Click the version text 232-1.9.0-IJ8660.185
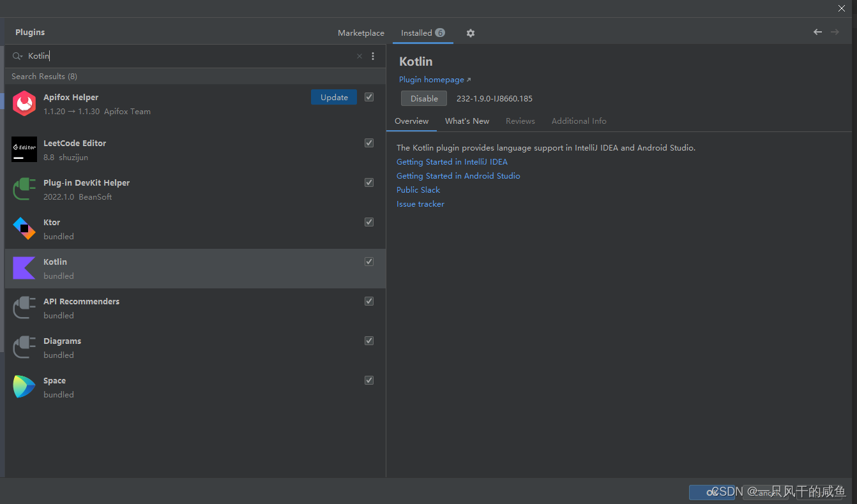857x504 pixels. [x=494, y=99]
